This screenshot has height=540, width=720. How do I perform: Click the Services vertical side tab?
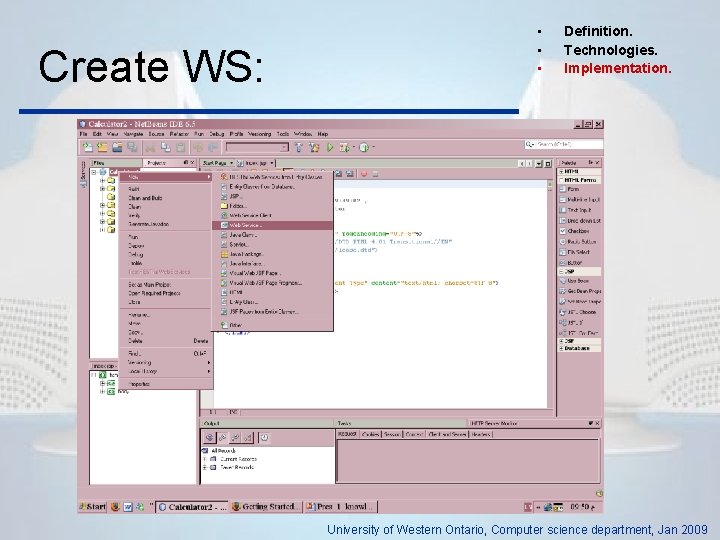point(83,174)
